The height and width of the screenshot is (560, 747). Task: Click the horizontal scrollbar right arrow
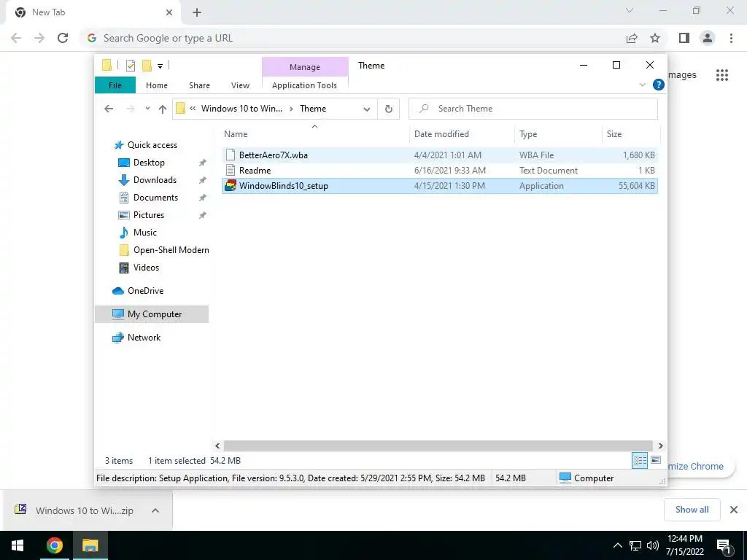(x=660, y=446)
